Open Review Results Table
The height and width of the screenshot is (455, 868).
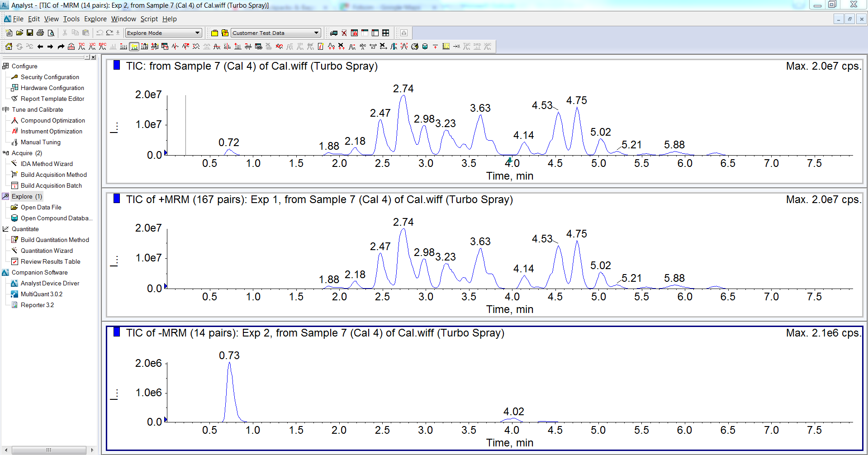click(x=51, y=261)
